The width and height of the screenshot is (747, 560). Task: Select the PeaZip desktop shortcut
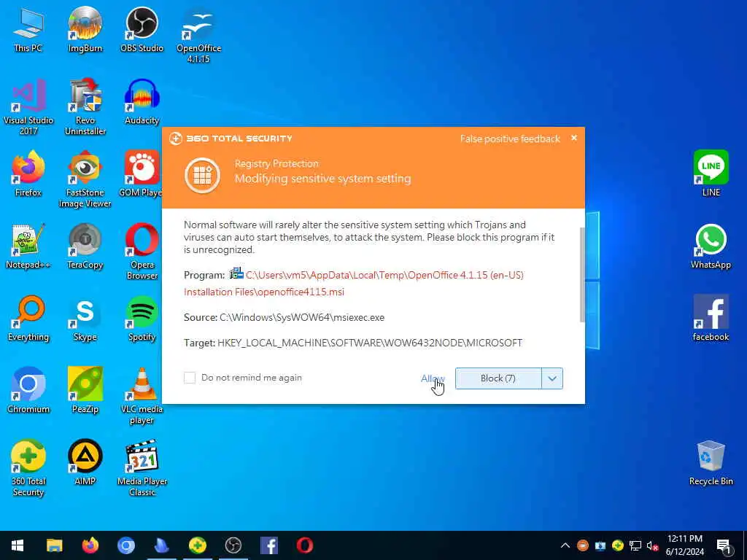click(85, 391)
